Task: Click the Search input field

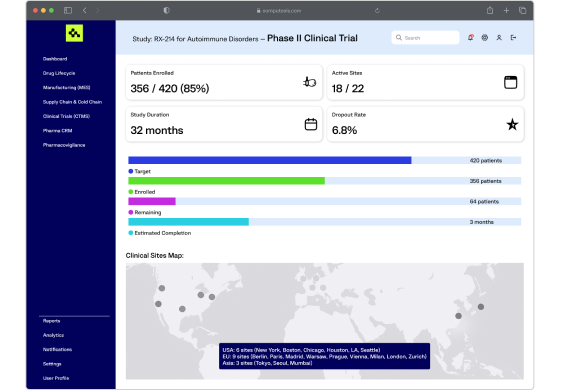Action: tap(425, 38)
